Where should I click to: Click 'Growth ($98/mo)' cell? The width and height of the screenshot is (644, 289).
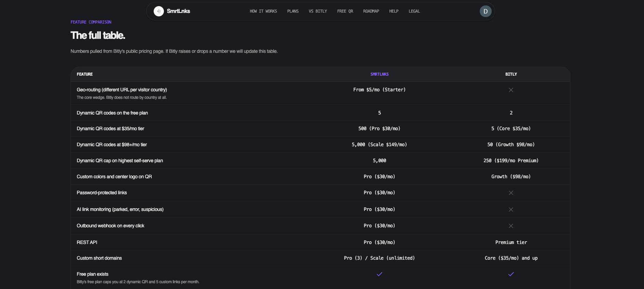[x=511, y=177]
